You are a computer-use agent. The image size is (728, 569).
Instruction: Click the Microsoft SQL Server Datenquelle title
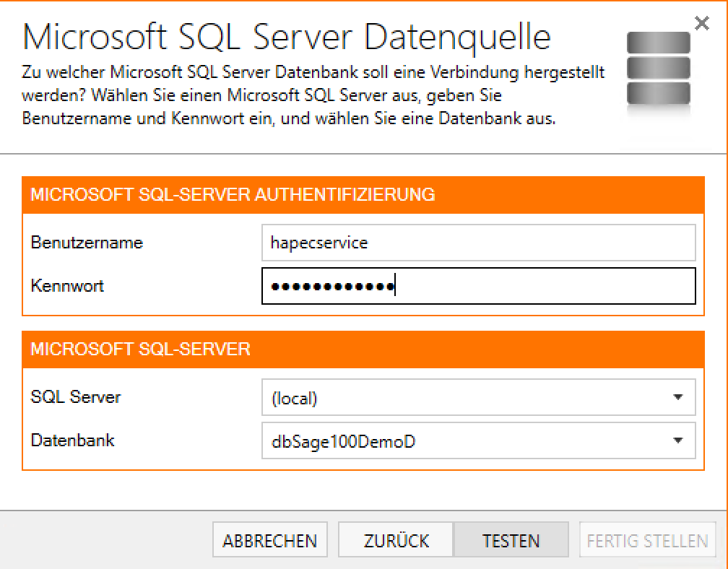(x=287, y=36)
